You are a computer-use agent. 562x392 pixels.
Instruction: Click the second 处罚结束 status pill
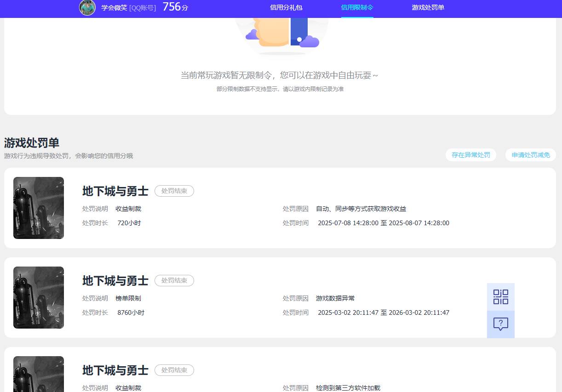[x=174, y=280]
